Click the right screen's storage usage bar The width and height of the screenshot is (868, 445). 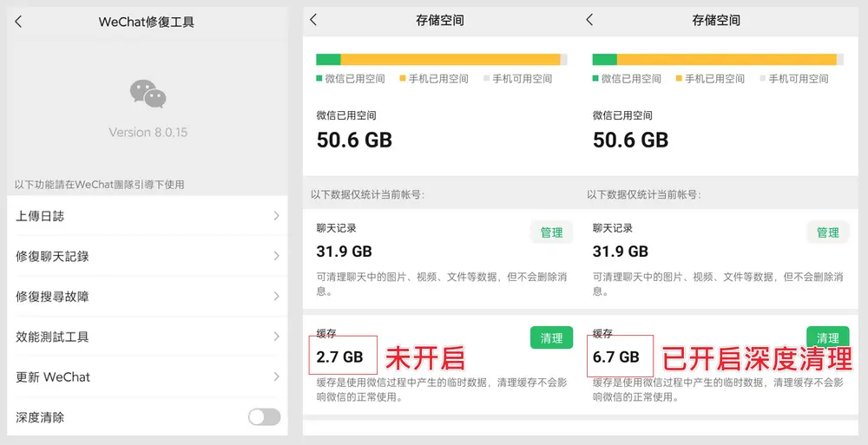click(717, 59)
